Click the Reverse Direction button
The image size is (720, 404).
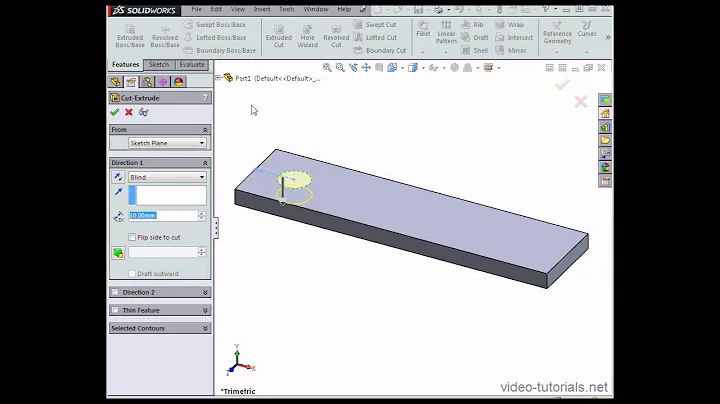[x=118, y=177]
